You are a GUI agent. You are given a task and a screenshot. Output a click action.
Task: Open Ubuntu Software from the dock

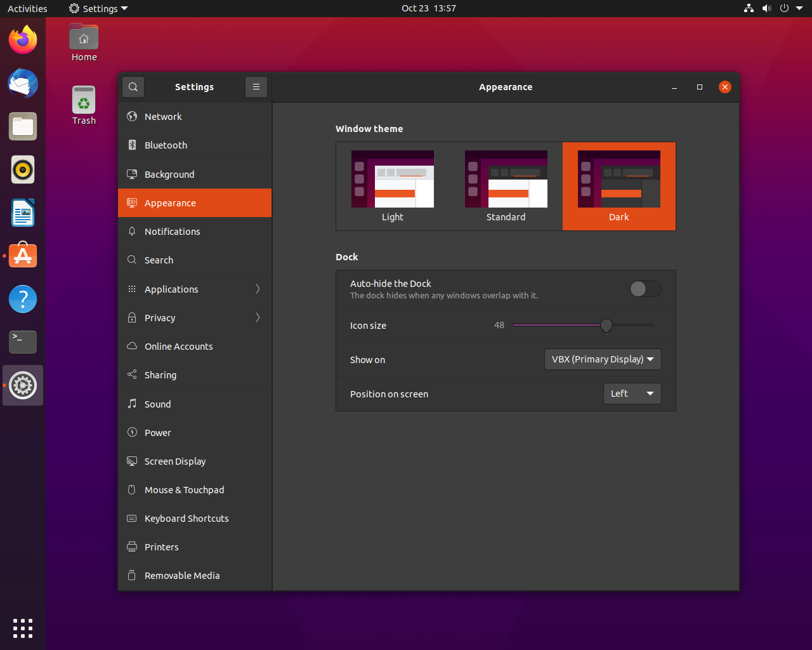tap(23, 256)
